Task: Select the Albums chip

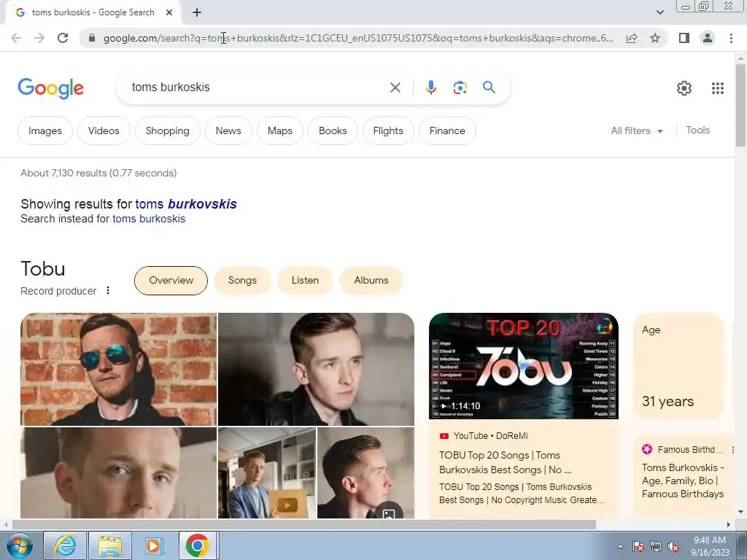Action: click(x=371, y=281)
